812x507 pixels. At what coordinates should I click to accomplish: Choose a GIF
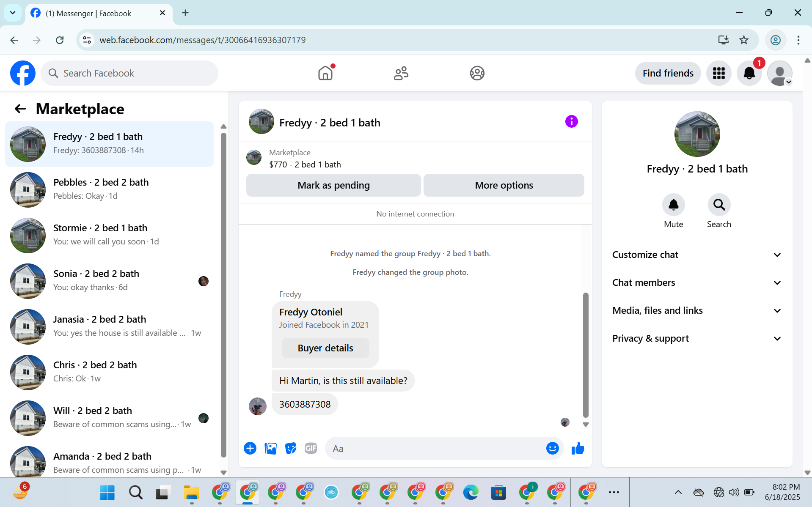[x=311, y=448]
